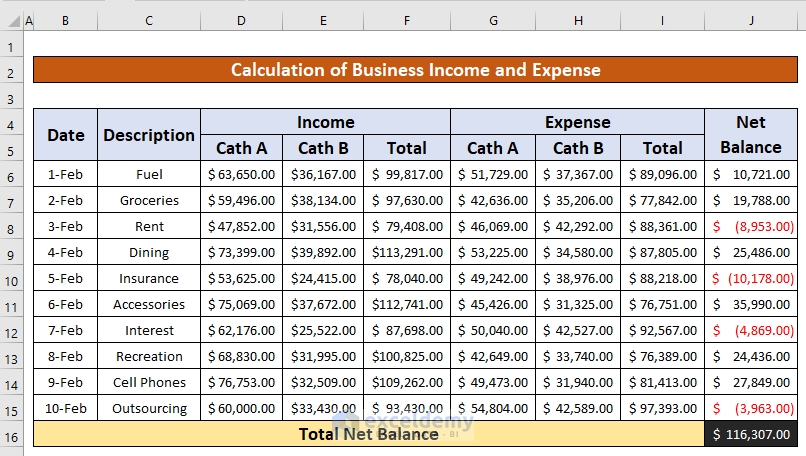
Task: Select the Date header cell
Action: [x=66, y=135]
